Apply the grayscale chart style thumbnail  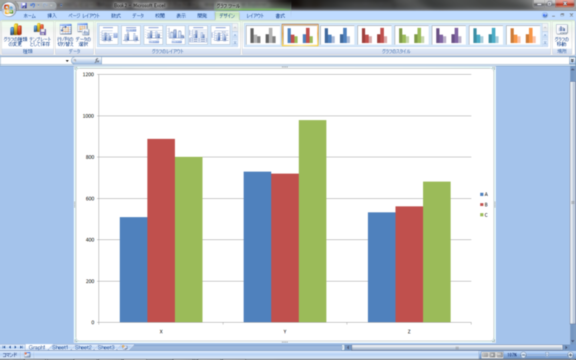tap(263, 35)
